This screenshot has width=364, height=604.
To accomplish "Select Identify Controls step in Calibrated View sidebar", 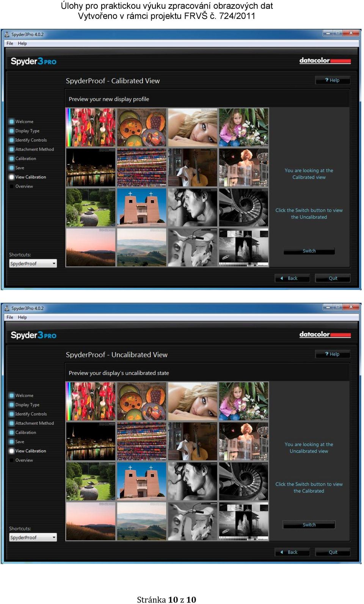I will 28,140.
